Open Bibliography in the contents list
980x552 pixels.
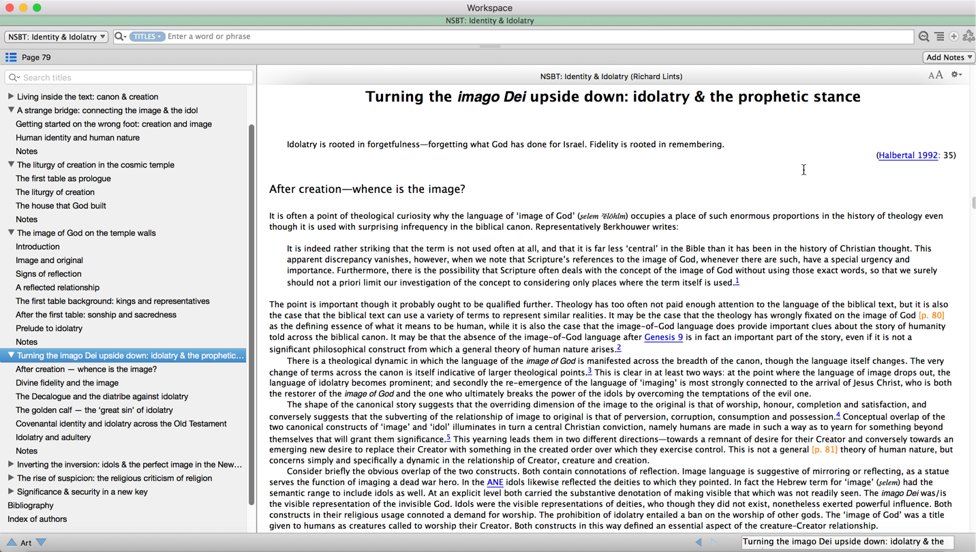point(31,506)
